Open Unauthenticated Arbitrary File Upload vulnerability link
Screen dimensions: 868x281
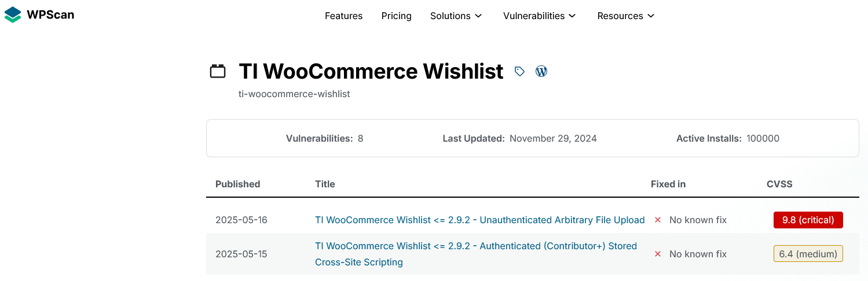click(480, 220)
